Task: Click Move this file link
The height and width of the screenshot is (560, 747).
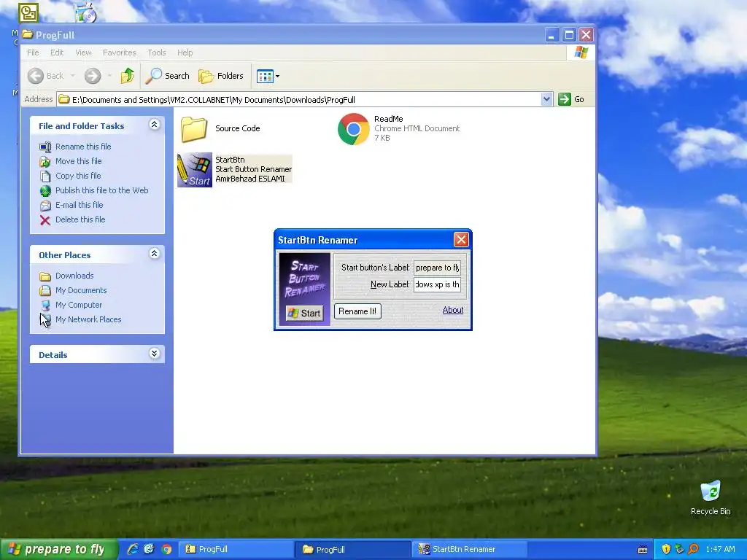Action: pos(78,161)
